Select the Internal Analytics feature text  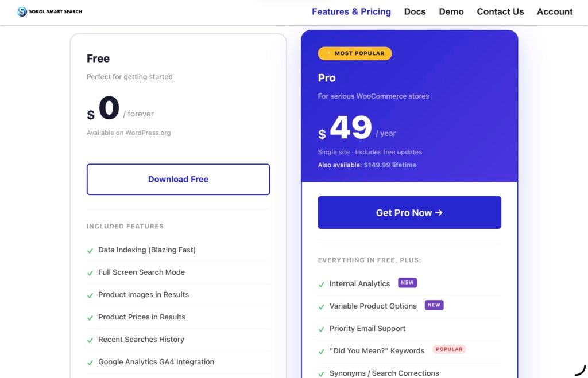[359, 284]
